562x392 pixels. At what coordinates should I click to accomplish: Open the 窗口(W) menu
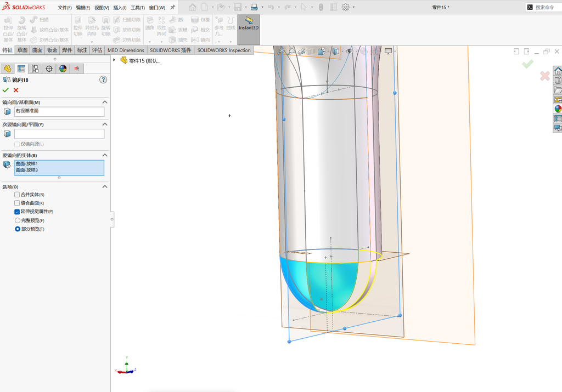click(157, 8)
